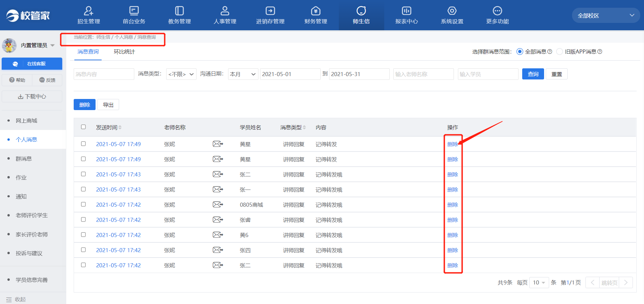Open 网上商城 in the sidebar
The width and height of the screenshot is (644, 304).
[27, 121]
